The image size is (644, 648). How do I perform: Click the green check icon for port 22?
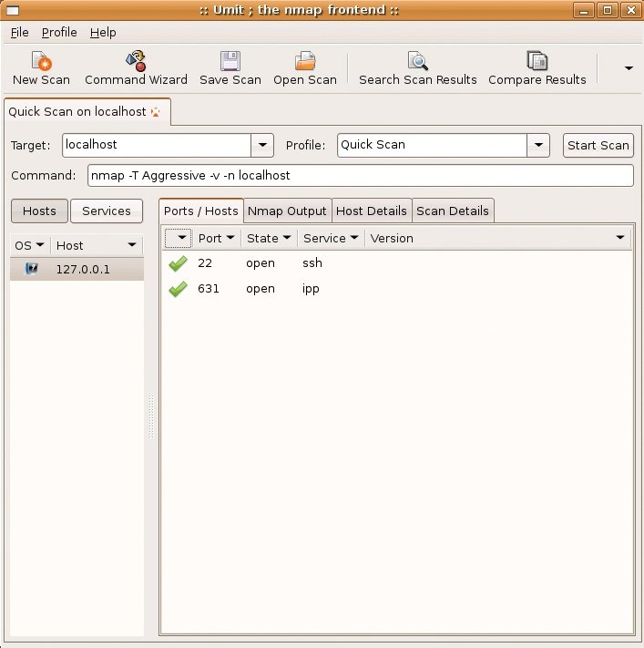[178, 263]
